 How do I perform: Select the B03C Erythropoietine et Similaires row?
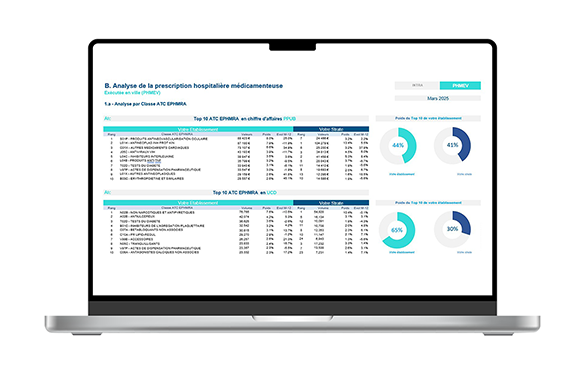coord(236,179)
